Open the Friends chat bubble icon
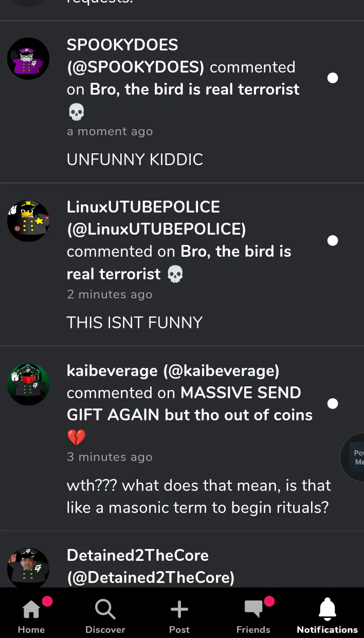 (x=253, y=610)
